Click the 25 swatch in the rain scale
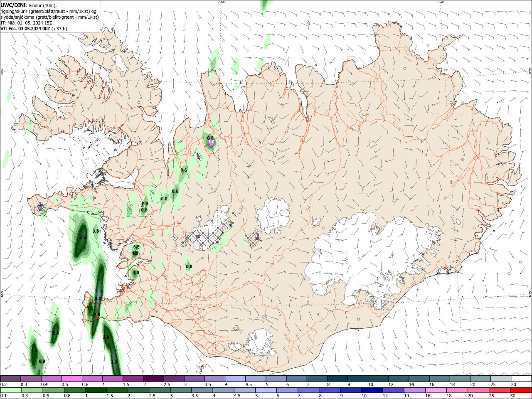 coord(499,390)
